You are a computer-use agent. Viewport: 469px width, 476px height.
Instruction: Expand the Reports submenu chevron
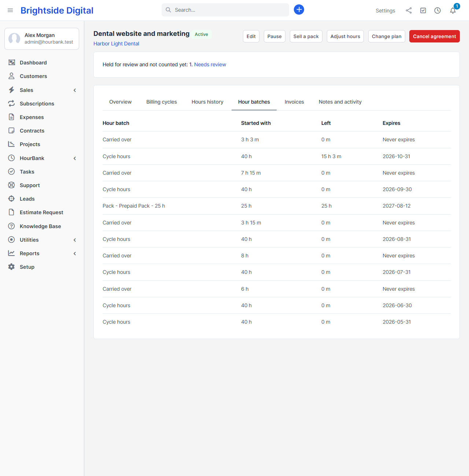75,253
